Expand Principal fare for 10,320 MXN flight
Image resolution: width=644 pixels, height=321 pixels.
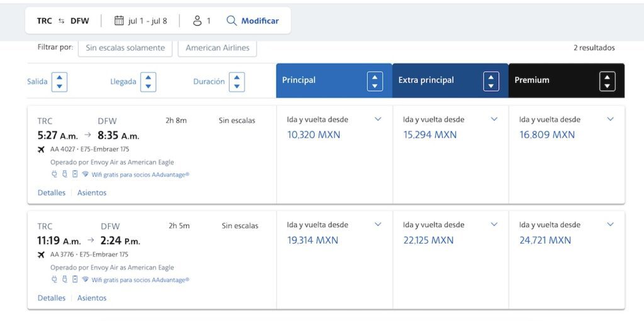pyautogui.click(x=378, y=119)
